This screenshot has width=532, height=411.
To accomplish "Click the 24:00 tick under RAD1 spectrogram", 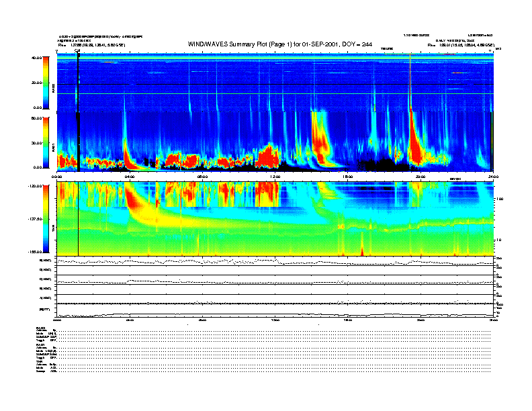I will 493,177.
